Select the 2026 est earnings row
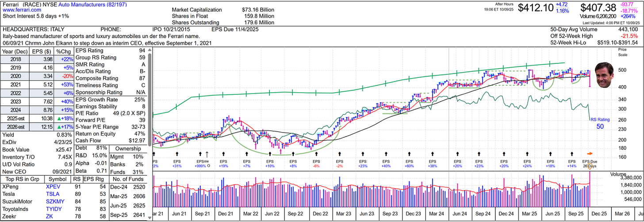 [37, 128]
